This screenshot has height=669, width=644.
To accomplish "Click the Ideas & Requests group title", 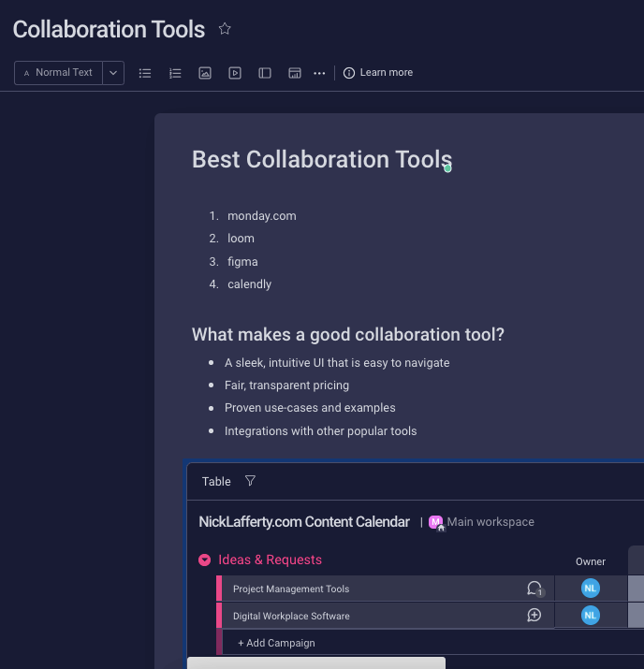I will tap(270, 560).
